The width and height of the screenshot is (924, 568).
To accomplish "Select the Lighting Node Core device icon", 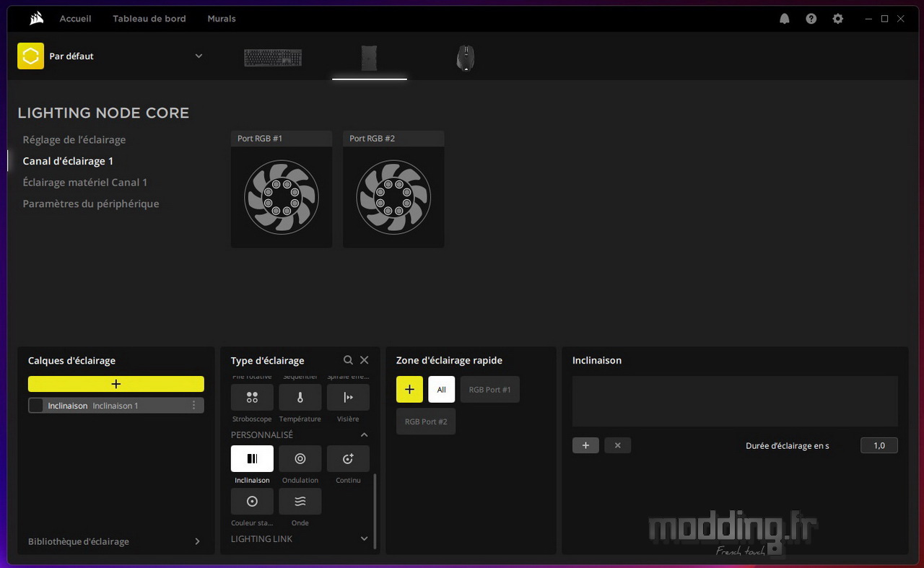I will click(x=369, y=58).
